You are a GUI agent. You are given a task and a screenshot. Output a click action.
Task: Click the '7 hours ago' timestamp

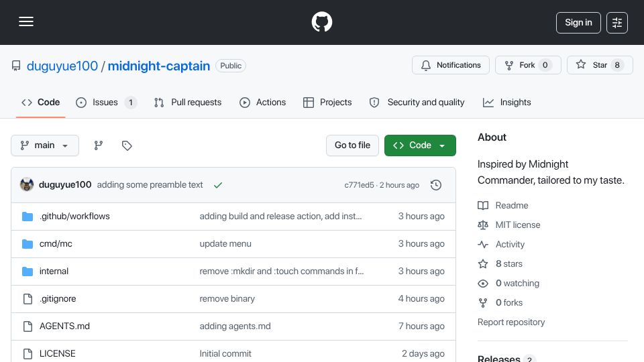pos(421,326)
